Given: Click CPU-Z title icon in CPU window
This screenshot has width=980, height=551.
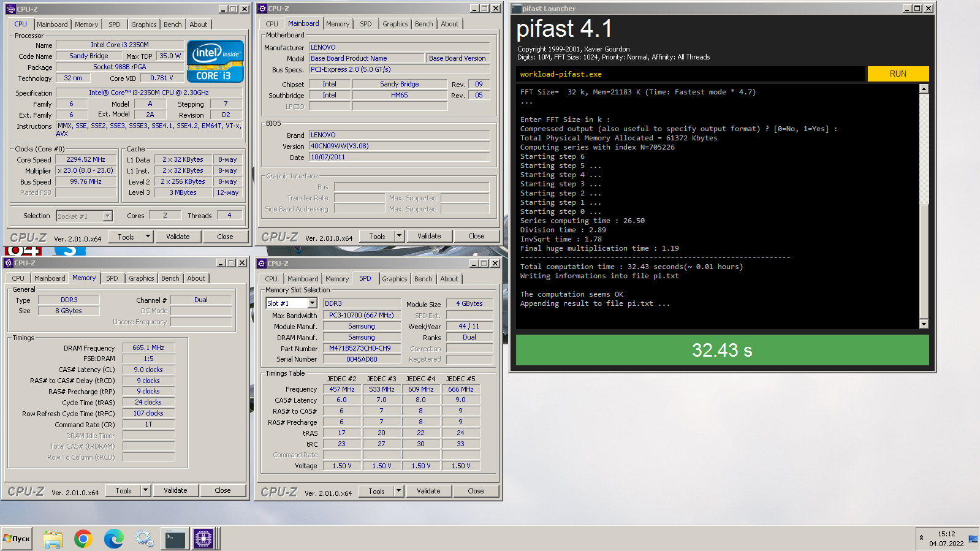Looking at the screenshot, I should 10,9.
